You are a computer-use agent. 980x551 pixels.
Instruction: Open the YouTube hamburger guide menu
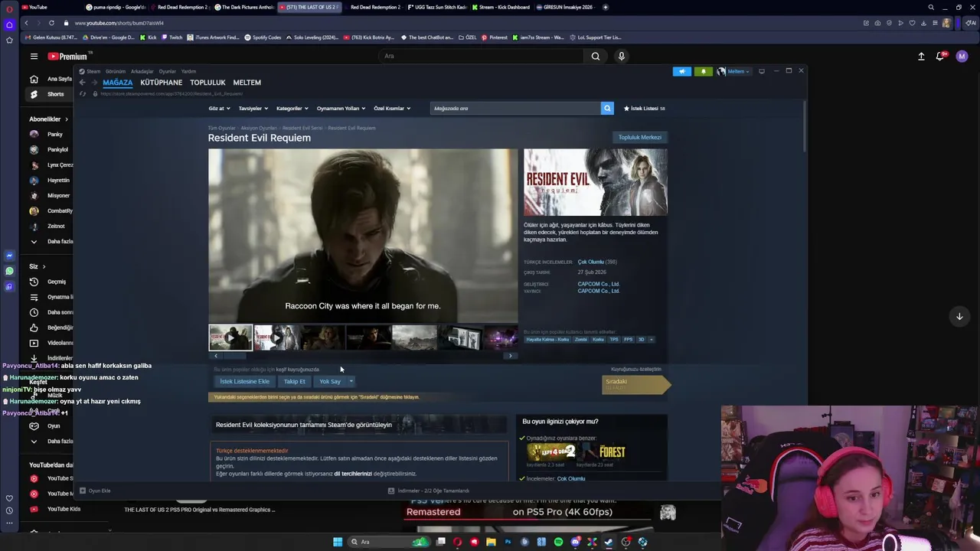[34, 56]
